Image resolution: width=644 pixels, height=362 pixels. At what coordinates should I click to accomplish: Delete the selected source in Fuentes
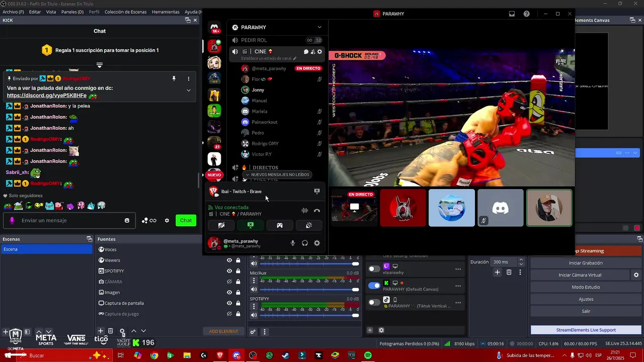coord(111,331)
